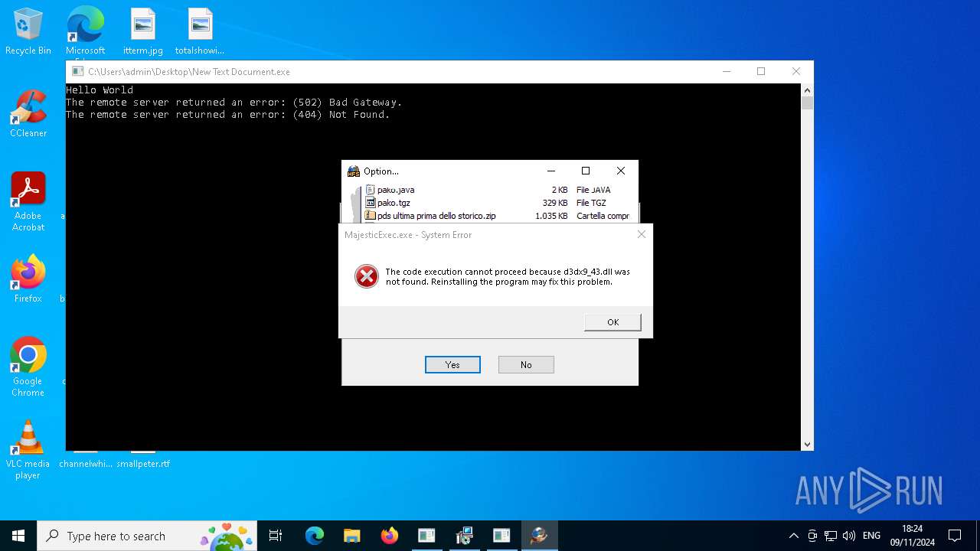
Task: Click Hello World text in console
Action: point(100,90)
